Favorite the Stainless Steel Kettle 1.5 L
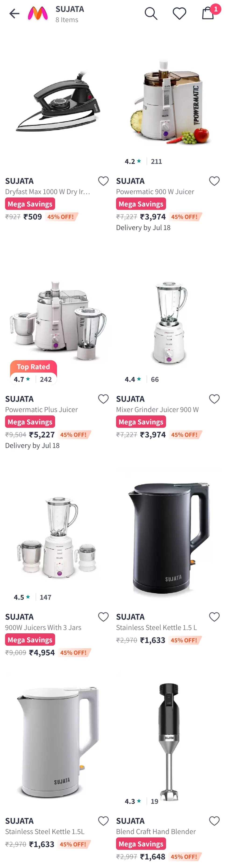Viewport: 227px width, 868px height. click(214, 616)
